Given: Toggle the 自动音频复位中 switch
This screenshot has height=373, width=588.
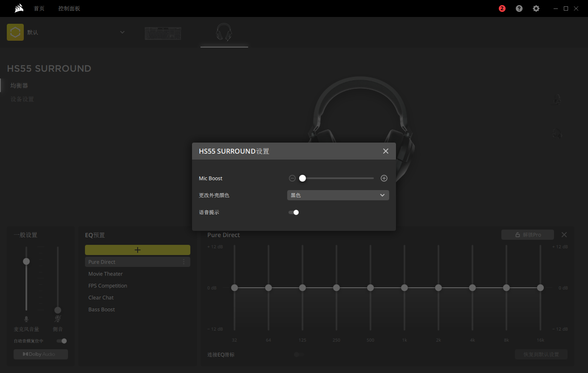Looking at the screenshot, I should 62,341.
